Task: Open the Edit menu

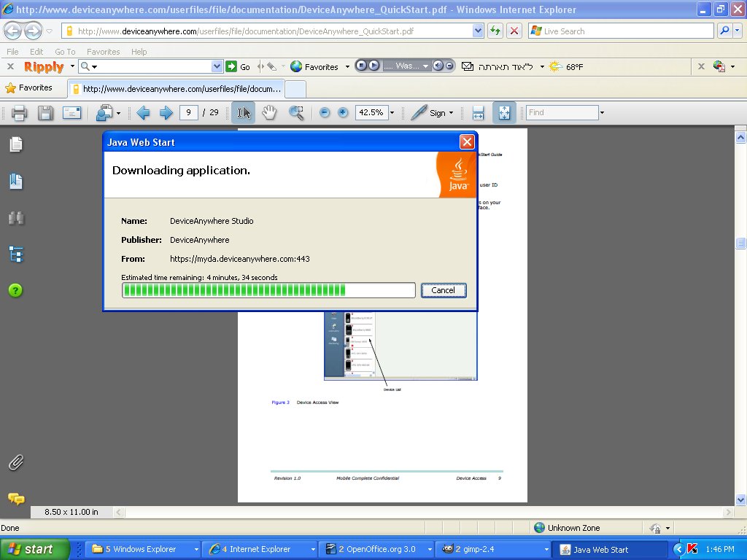Action: pos(36,52)
